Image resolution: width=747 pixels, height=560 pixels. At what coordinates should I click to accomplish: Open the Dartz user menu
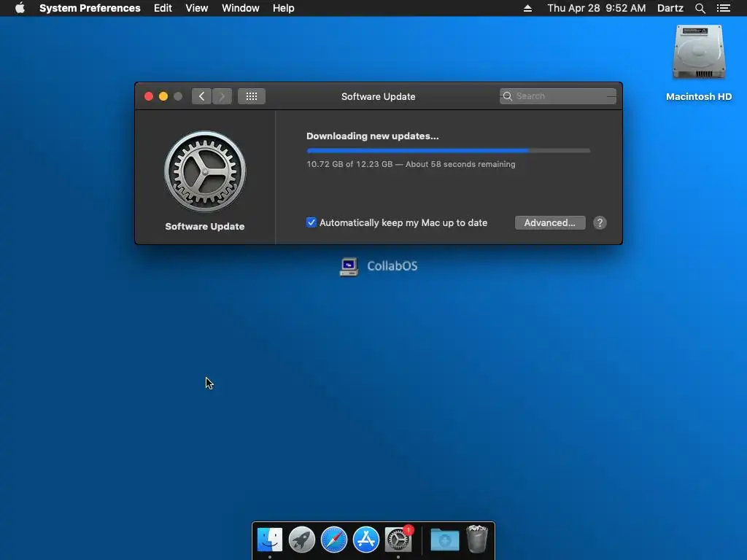(x=670, y=8)
